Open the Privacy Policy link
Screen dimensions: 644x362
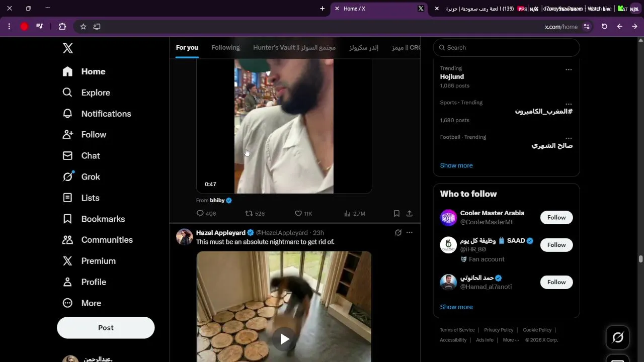pos(499,330)
